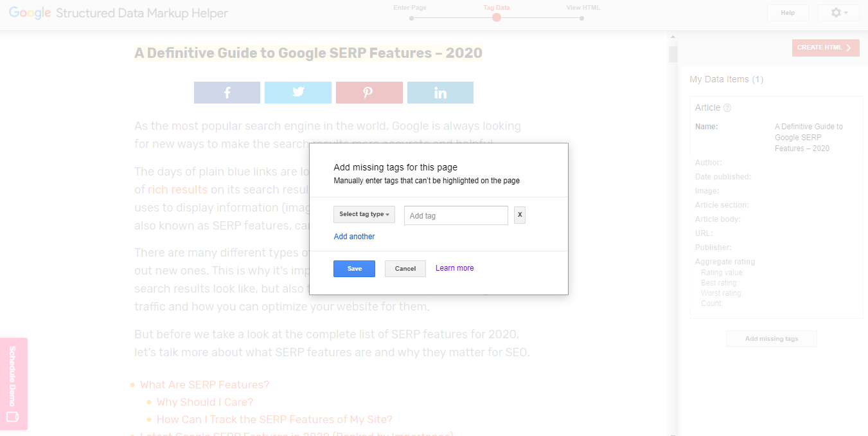The width and height of the screenshot is (868, 436).
Task: Click the Aggregate rating label
Action: [x=725, y=262]
